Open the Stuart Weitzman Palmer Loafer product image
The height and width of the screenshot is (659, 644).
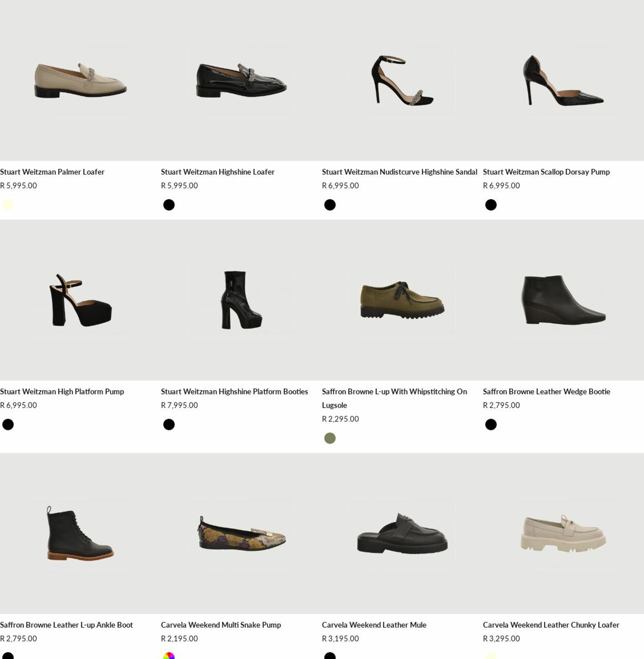(x=80, y=80)
